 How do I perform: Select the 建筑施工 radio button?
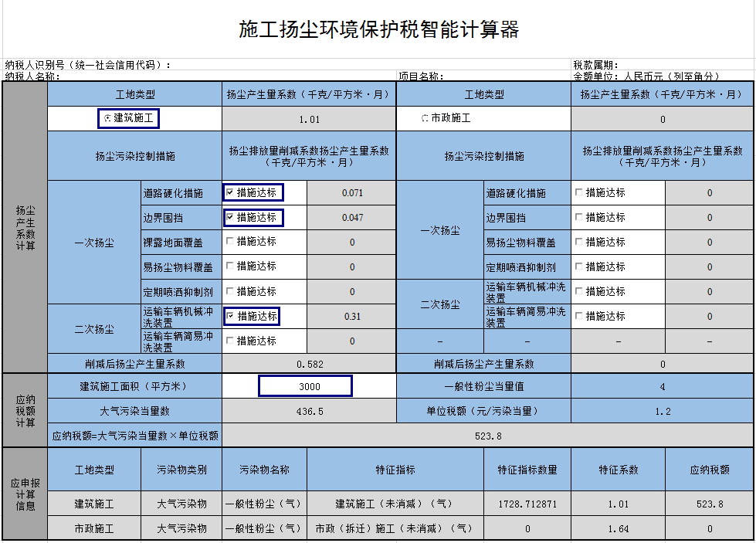(107, 118)
